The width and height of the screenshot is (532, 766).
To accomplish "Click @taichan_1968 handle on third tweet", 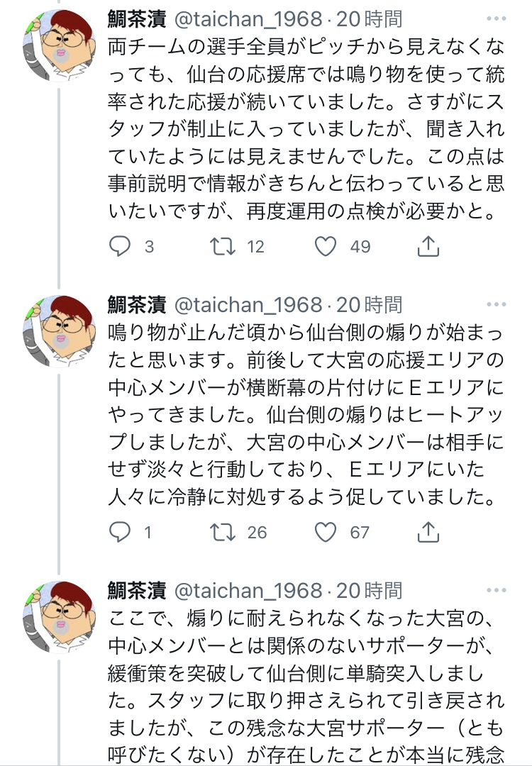I will (248, 589).
